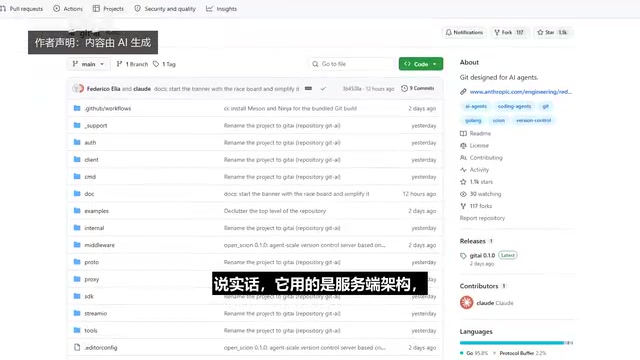Screen dimensions: 640x360
Task: Open the Releases heading link
Action: (x=473, y=241)
